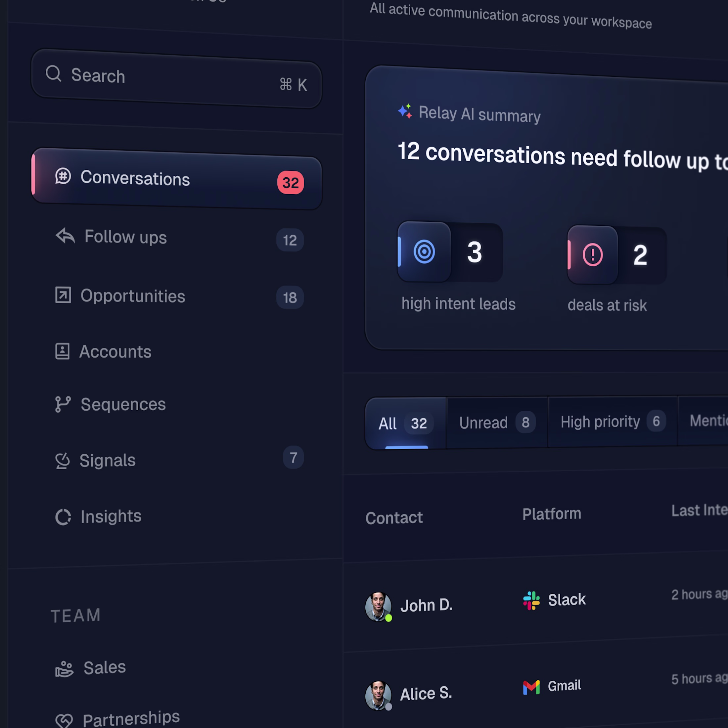Image resolution: width=728 pixels, height=728 pixels.
Task: Click the Signals radar icon
Action: point(63,461)
